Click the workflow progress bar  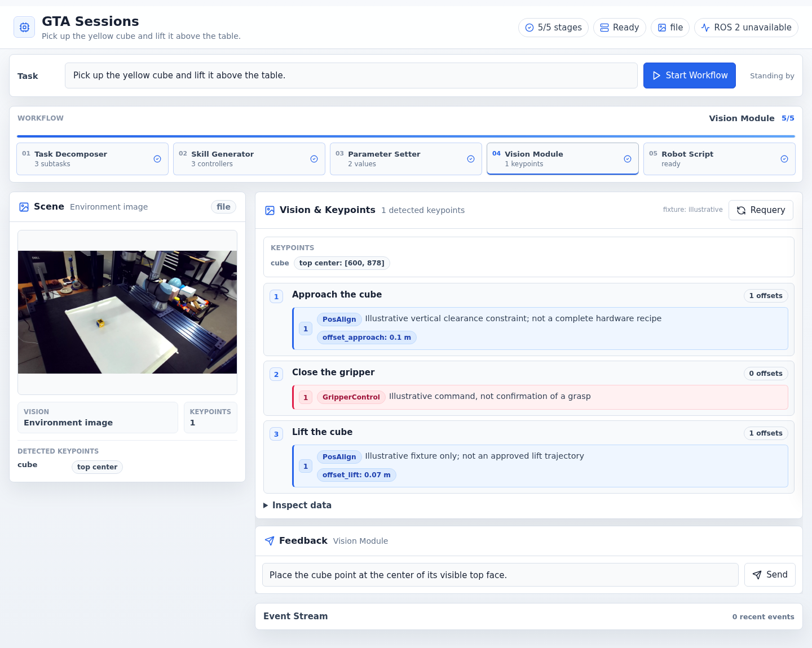[406, 136]
